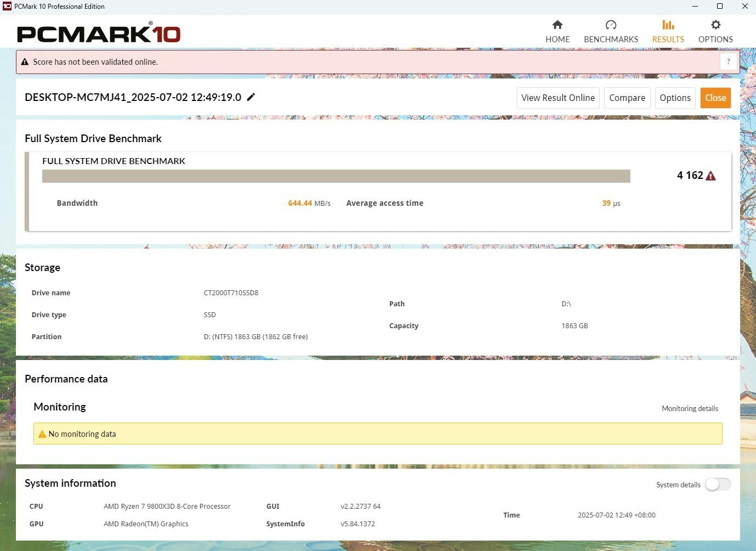This screenshot has width=756, height=551.
Task: Click the result name DESKTOP-MC7MJ41 title
Action: click(x=133, y=97)
